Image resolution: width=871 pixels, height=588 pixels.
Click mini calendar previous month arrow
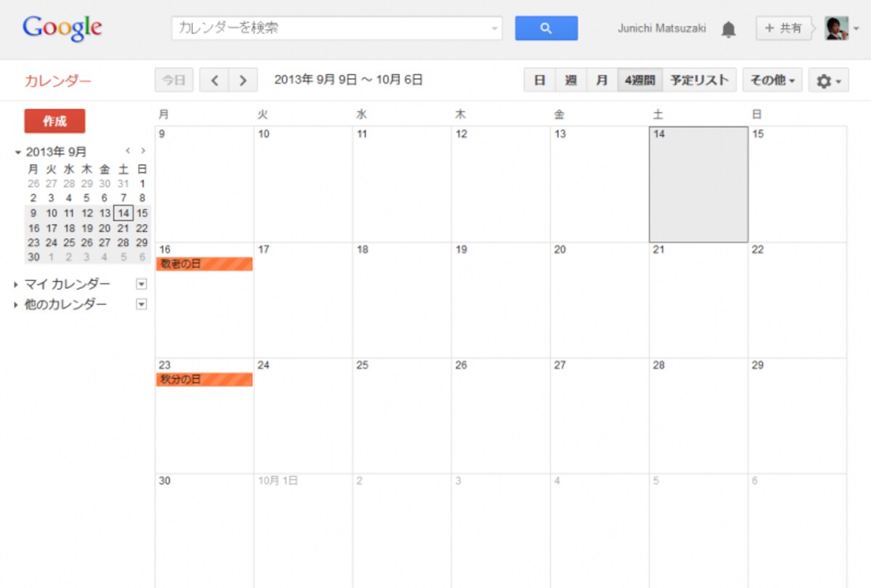pos(128,151)
